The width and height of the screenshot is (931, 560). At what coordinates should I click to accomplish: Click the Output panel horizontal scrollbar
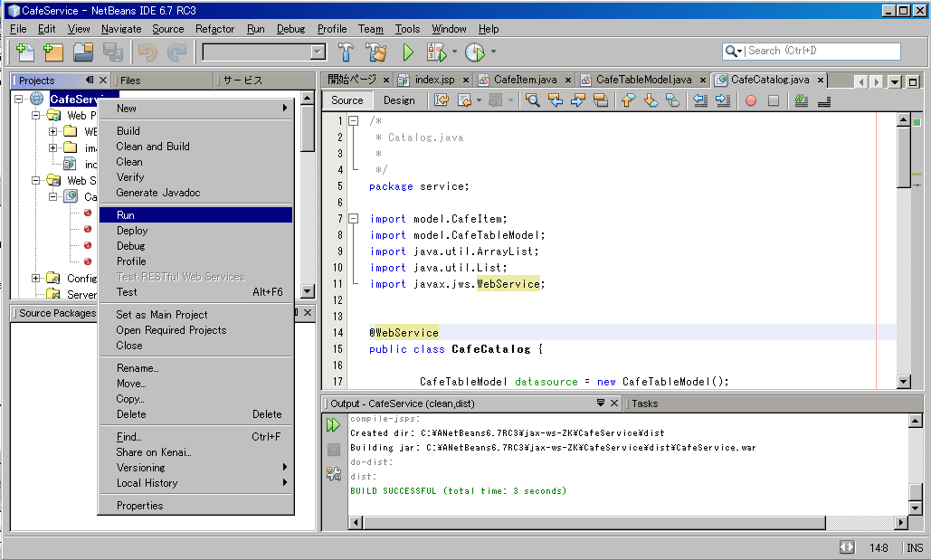point(594,523)
